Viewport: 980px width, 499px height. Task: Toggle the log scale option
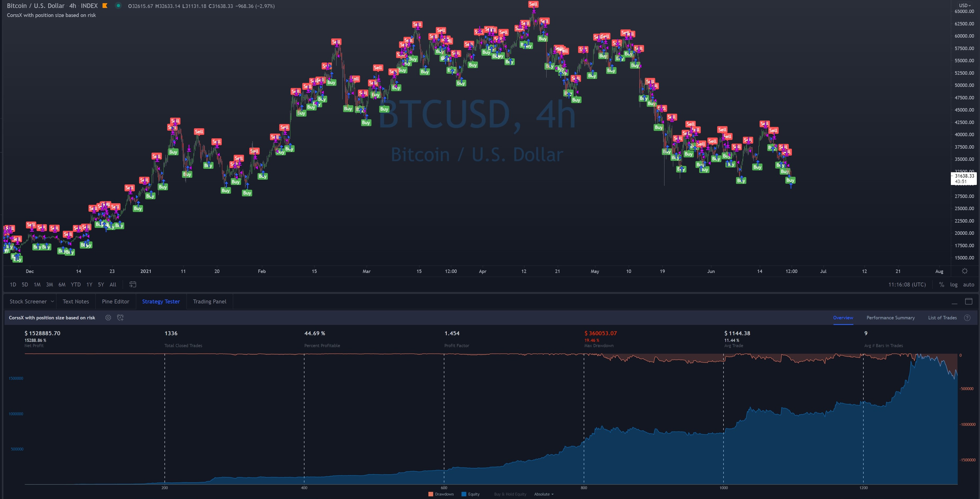(953, 284)
